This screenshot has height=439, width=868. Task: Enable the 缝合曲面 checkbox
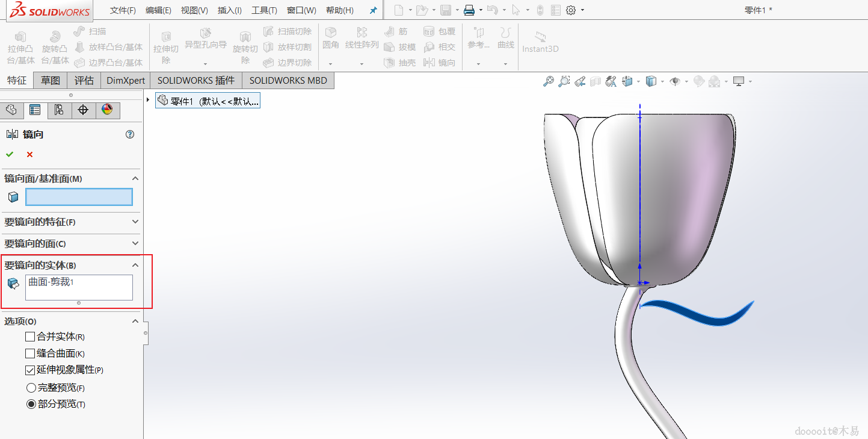[x=30, y=353]
